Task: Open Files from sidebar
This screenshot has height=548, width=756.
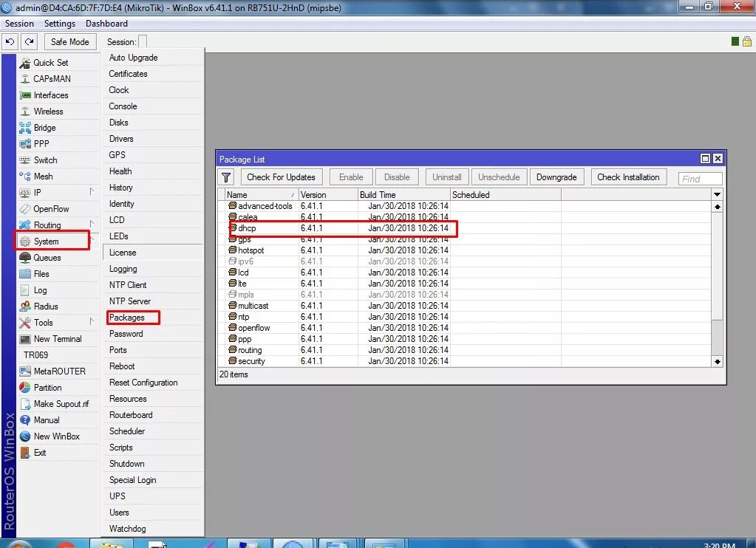Action: pyautogui.click(x=58, y=274)
